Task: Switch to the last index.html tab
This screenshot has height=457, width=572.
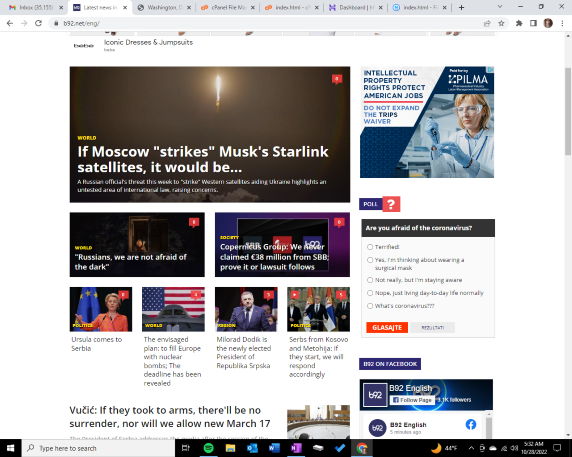Action: (420, 7)
